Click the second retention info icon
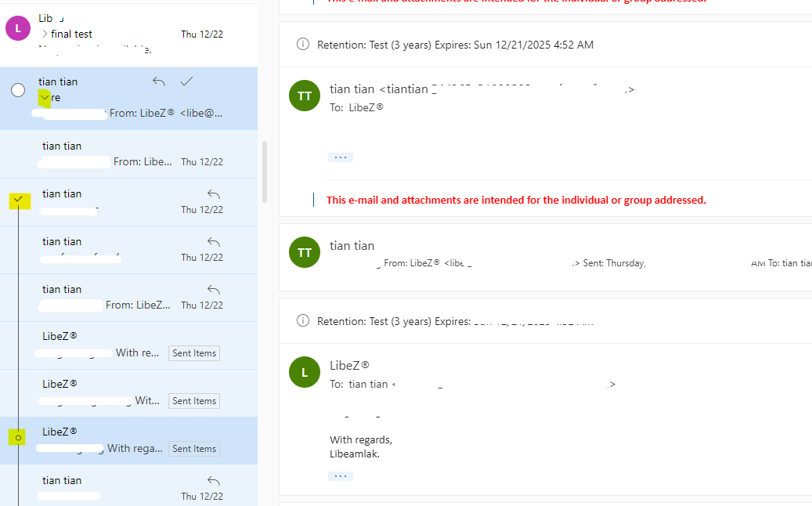812x506 pixels. click(303, 320)
